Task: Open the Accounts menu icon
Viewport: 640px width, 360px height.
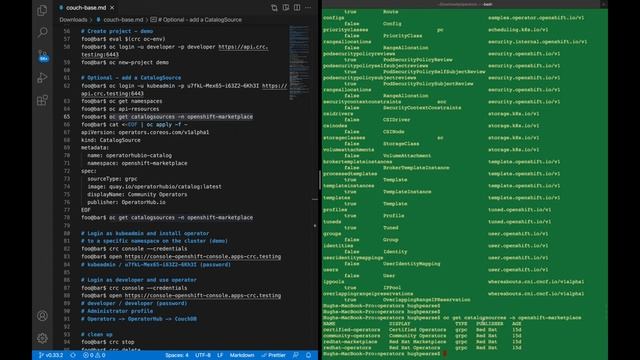Action: [x=42, y=316]
